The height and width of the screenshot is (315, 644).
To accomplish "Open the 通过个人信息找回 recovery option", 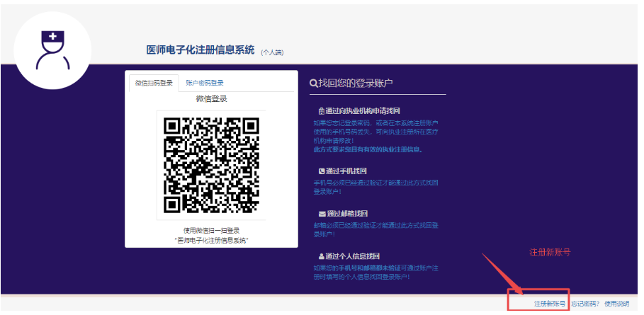I will 353,256.
